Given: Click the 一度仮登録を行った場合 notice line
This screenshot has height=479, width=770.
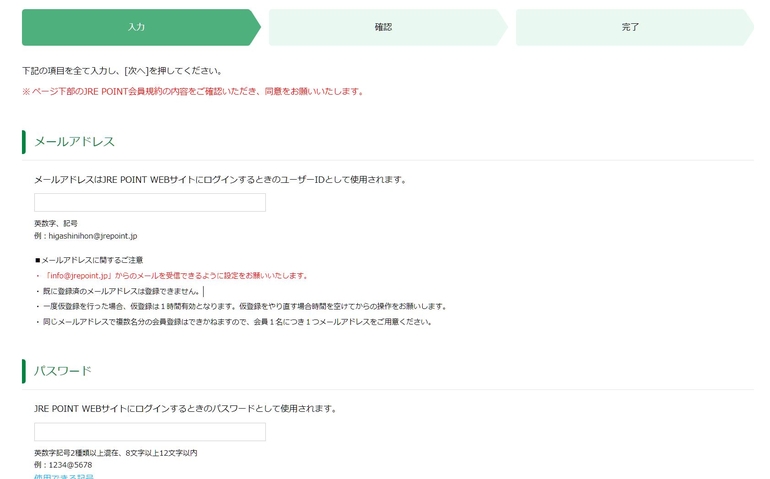Looking at the screenshot, I should 242,307.
